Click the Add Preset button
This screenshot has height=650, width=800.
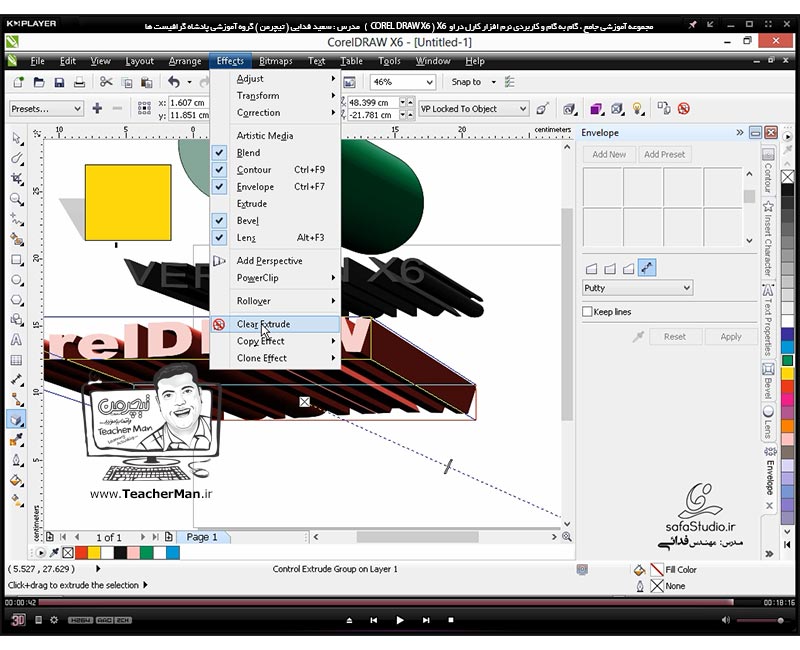click(664, 154)
